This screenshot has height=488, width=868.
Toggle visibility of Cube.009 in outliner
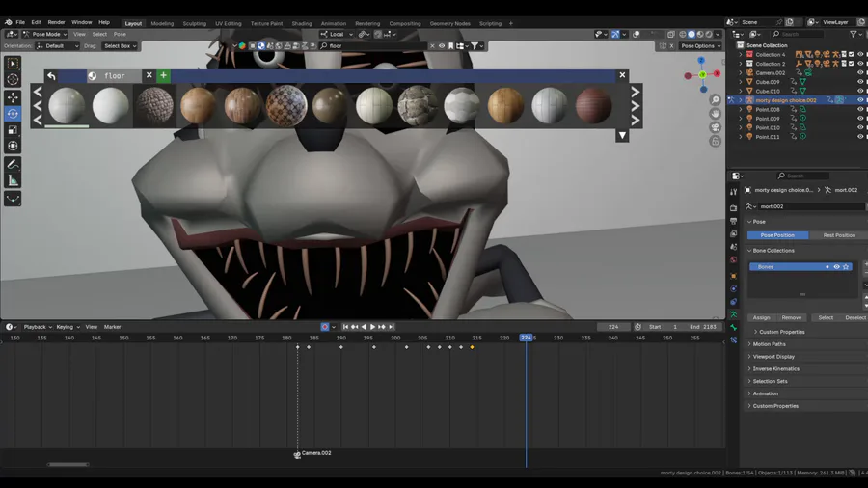[x=859, y=82]
